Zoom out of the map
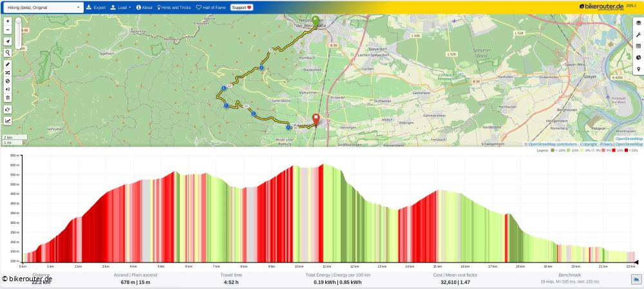 [8, 30]
